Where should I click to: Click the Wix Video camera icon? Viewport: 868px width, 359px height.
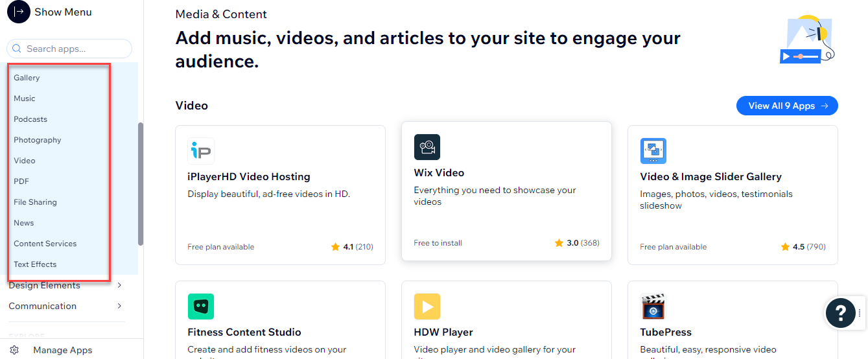tap(427, 147)
